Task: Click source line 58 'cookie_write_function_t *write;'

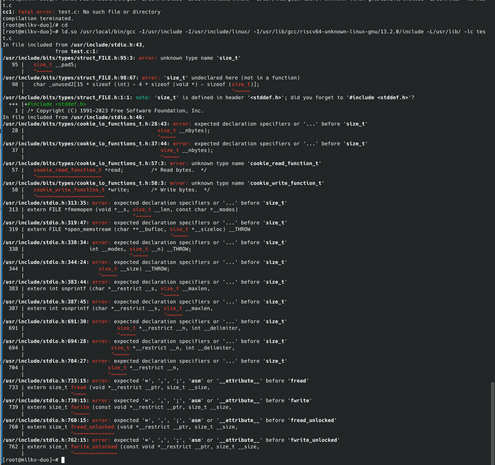Action: (x=111, y=190)
